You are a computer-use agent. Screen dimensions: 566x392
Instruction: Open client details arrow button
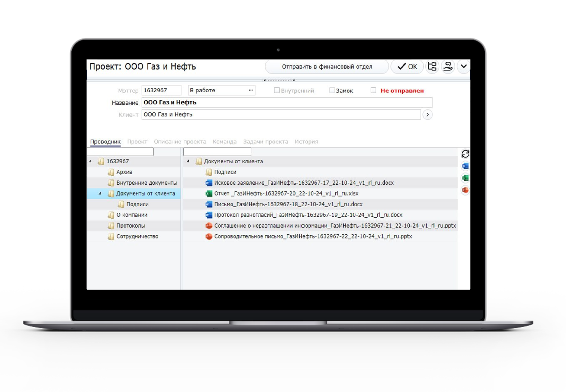tap(427, 115)
